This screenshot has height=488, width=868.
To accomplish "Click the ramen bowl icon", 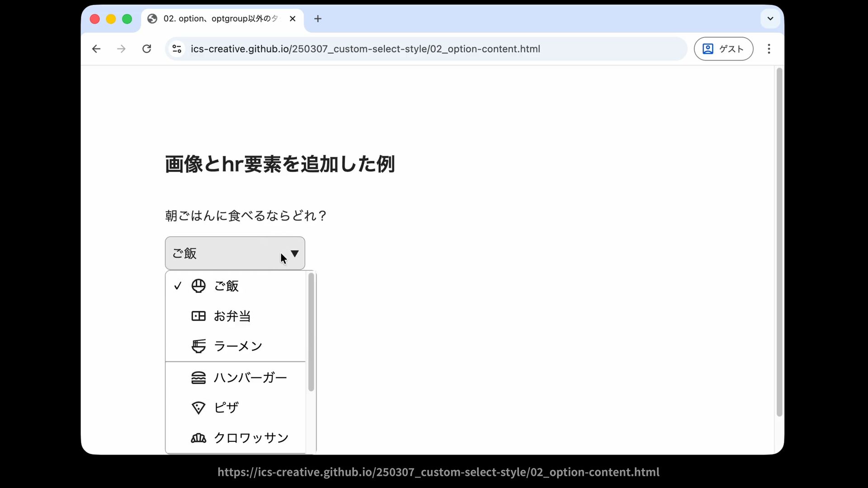I will pos(198,346).
